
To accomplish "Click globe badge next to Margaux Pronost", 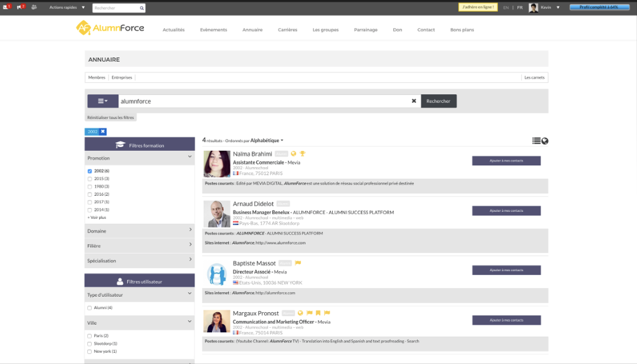I will 300,313.
